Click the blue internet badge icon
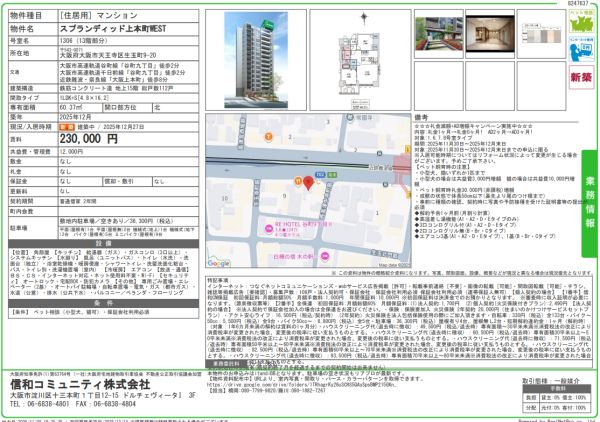 (581, 49)
